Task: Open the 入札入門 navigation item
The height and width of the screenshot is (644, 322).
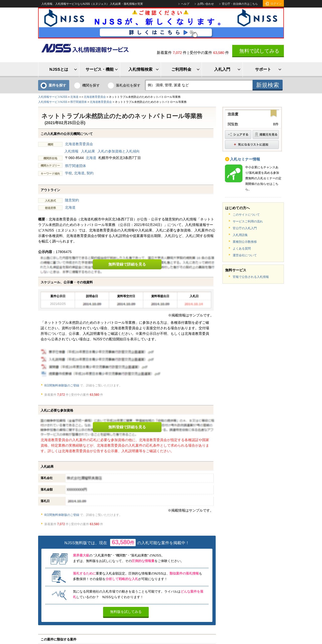Action: [222, 69]
